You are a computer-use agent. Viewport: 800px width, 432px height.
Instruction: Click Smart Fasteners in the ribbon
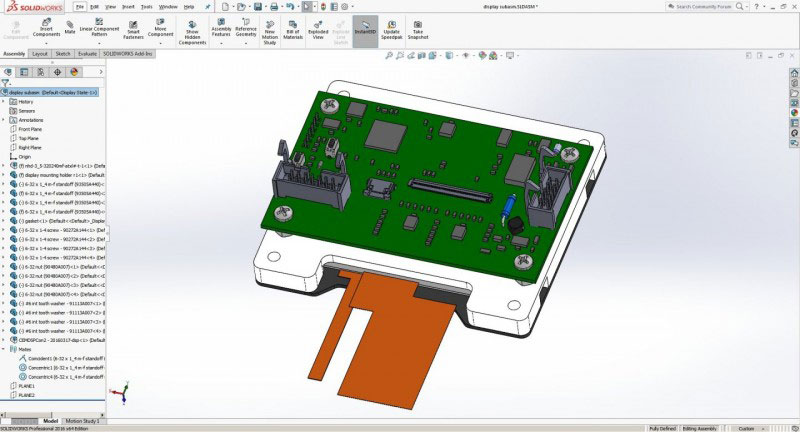coord(134,29)
